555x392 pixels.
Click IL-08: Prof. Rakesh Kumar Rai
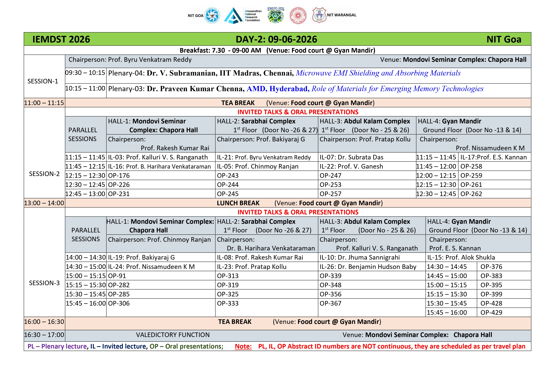pyautogui.click(x=260, y=258)
